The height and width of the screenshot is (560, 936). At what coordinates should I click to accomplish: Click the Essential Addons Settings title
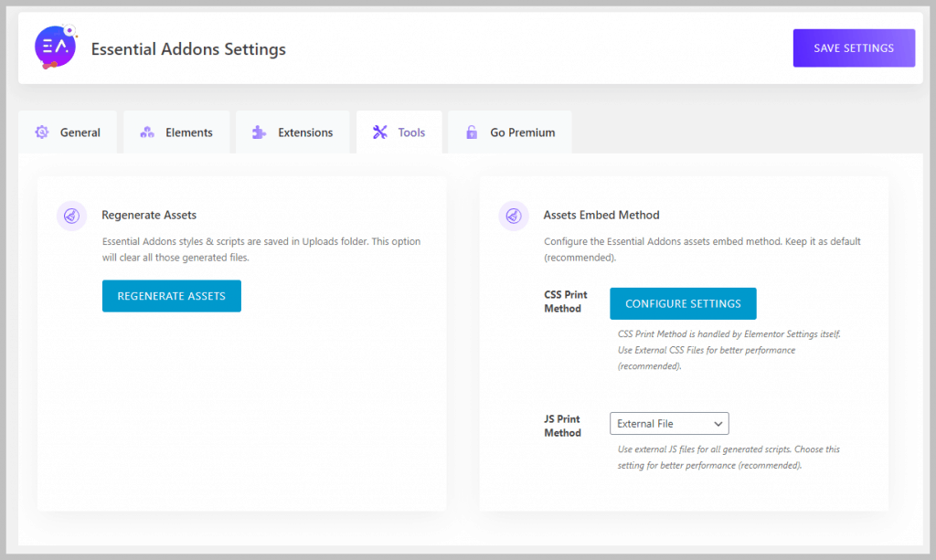[x=188, y=49]
